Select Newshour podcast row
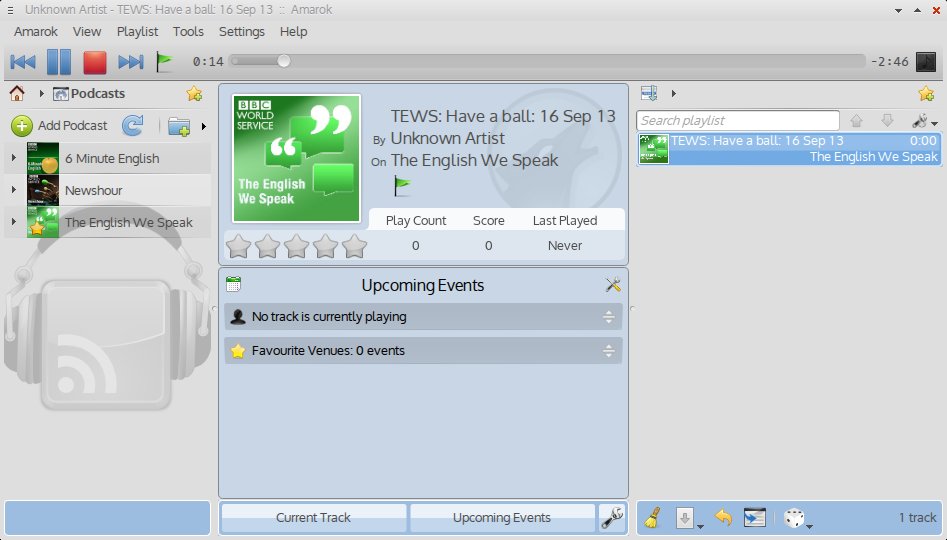Screen dimensions: 947x540 (108, 190)
